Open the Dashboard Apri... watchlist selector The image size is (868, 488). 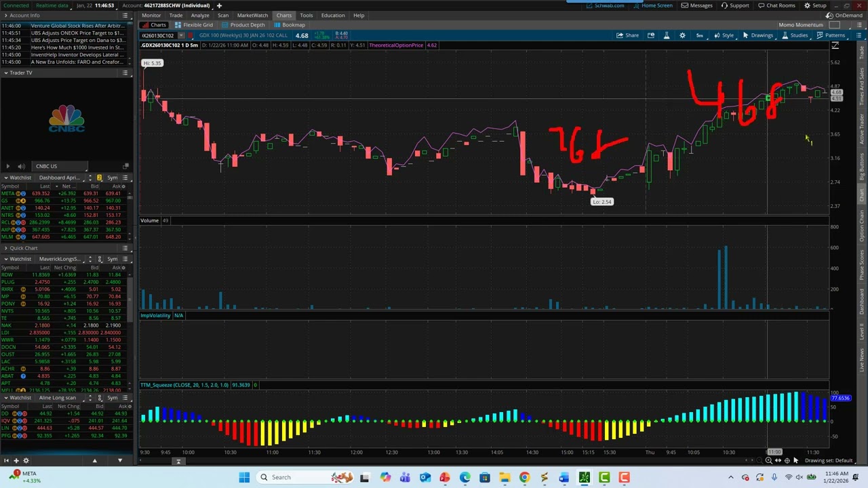[x=61, y=178]
